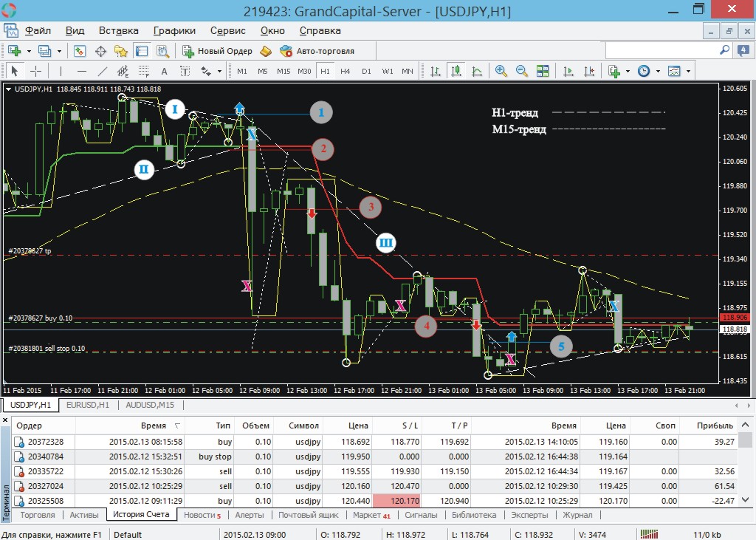This screenshot has width=756, height=540.
Task: Set chart type to bar chart
Action: [x=436, y=72]
